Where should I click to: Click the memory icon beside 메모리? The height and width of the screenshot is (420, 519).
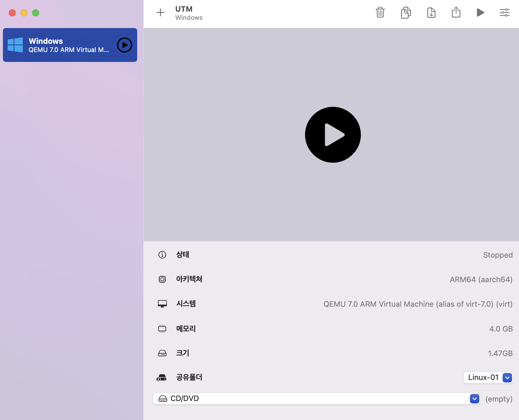162,329
